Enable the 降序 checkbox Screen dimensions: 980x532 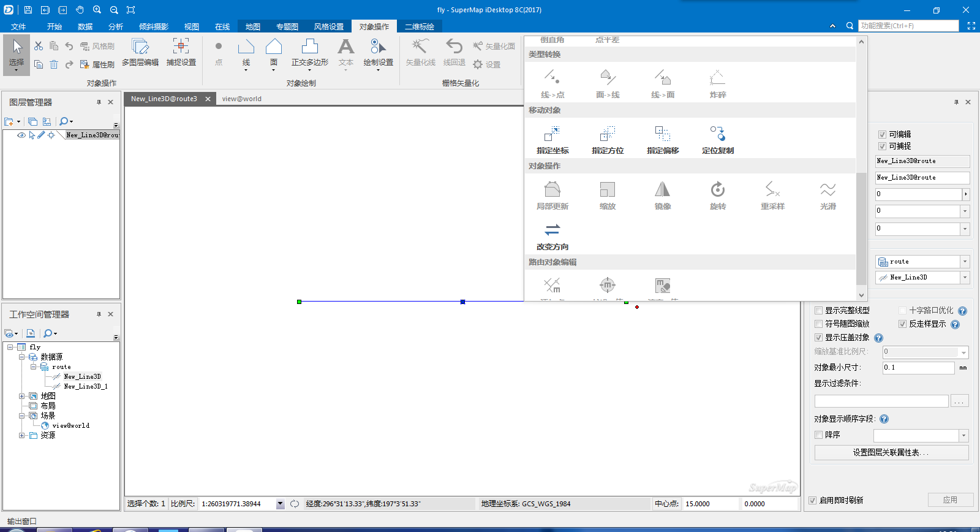point(818,435)
